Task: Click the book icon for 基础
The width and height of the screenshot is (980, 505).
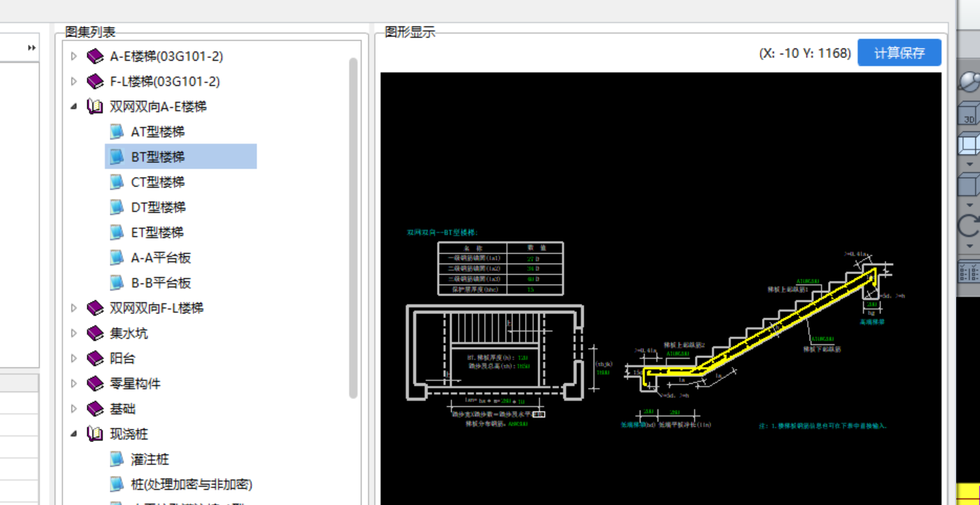Action: tap(95, 409)
